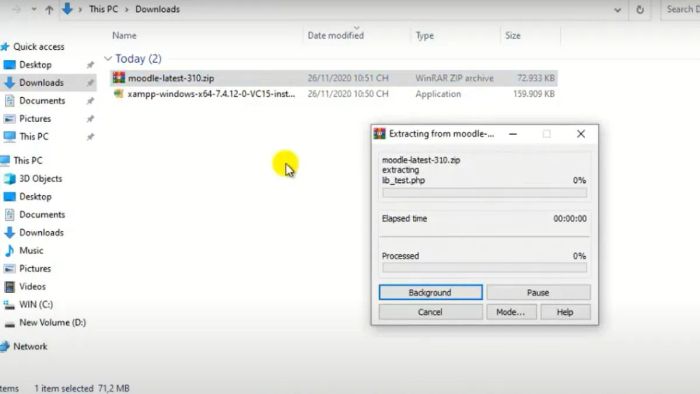Click Downloads arrow icon under This PC
700x394 pixels.
tap(9, 232)
